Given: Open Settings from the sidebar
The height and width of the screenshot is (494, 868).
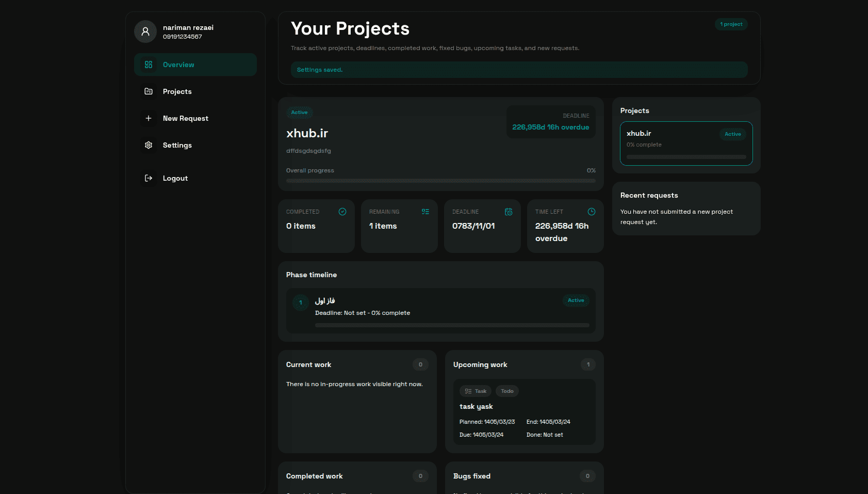Looking at the screenshot, I should tap(195, 145).
